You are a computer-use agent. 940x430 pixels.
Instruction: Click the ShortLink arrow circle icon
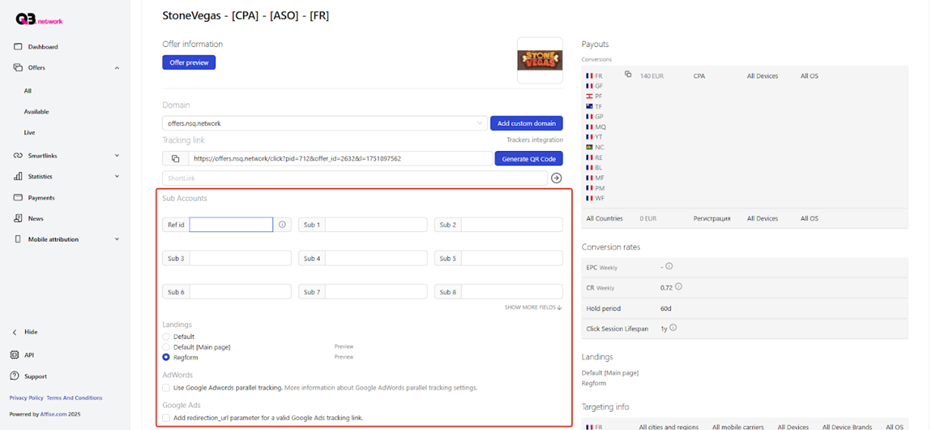pyautogui.click(x=556, y=178)
